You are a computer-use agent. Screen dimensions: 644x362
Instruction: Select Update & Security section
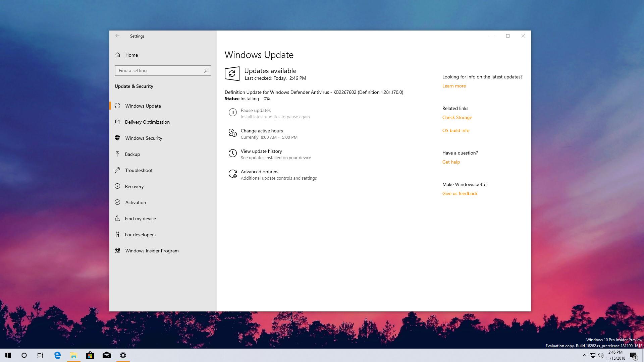click(x=134, y=86)
